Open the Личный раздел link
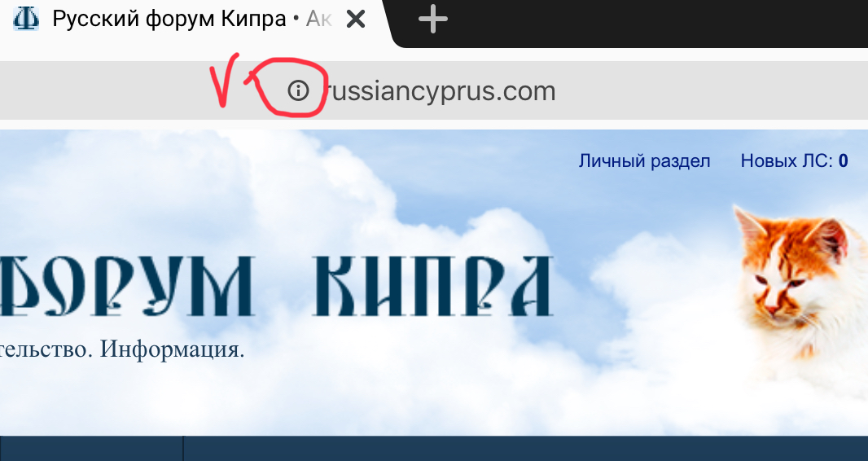 644,161
